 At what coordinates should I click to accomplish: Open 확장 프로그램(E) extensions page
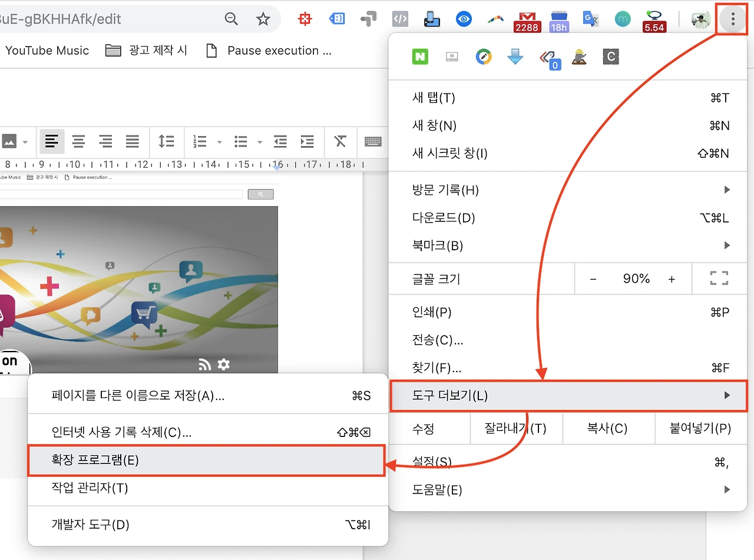coord(208,460)
